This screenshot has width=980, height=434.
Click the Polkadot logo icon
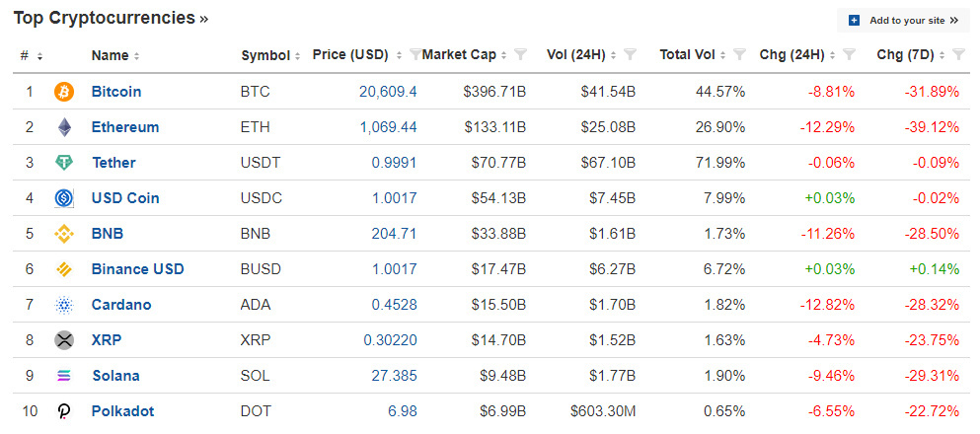[x=64, y=411]
